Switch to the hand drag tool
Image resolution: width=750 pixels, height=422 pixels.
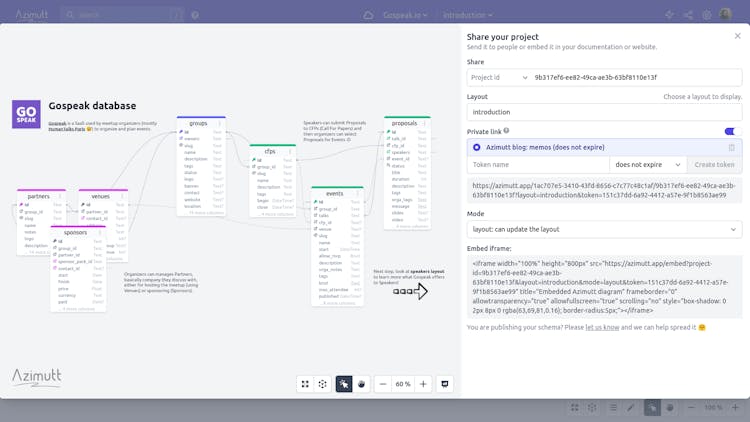pos(362,384)
